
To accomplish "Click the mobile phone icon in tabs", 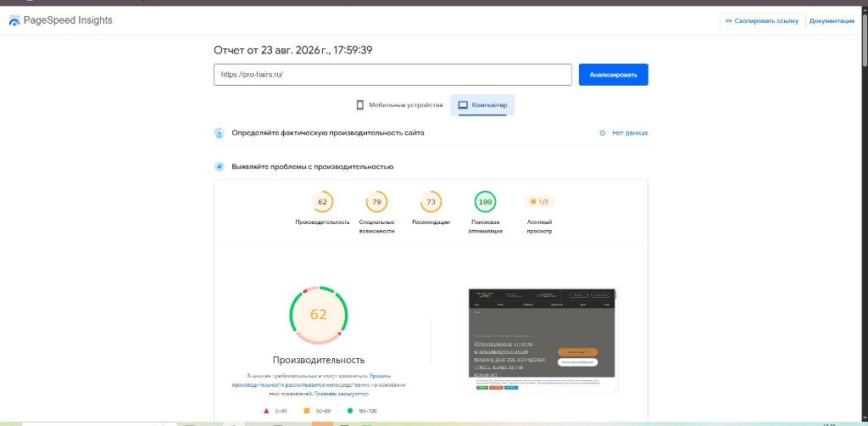I will pos(359,104).
